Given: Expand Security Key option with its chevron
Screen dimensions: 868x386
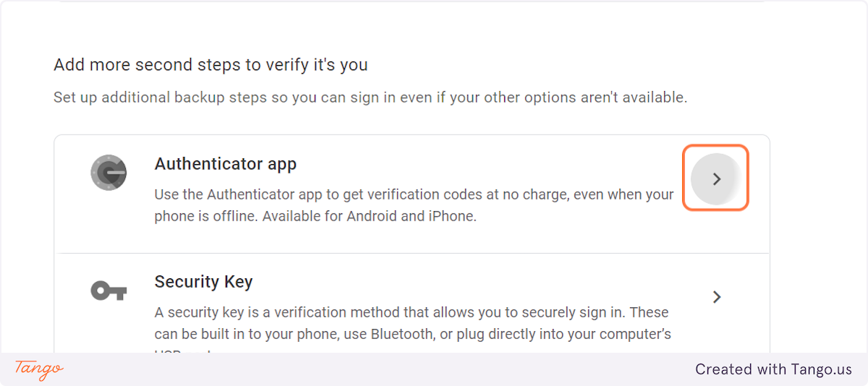Looking at the screenshot, I should [717, 296].
